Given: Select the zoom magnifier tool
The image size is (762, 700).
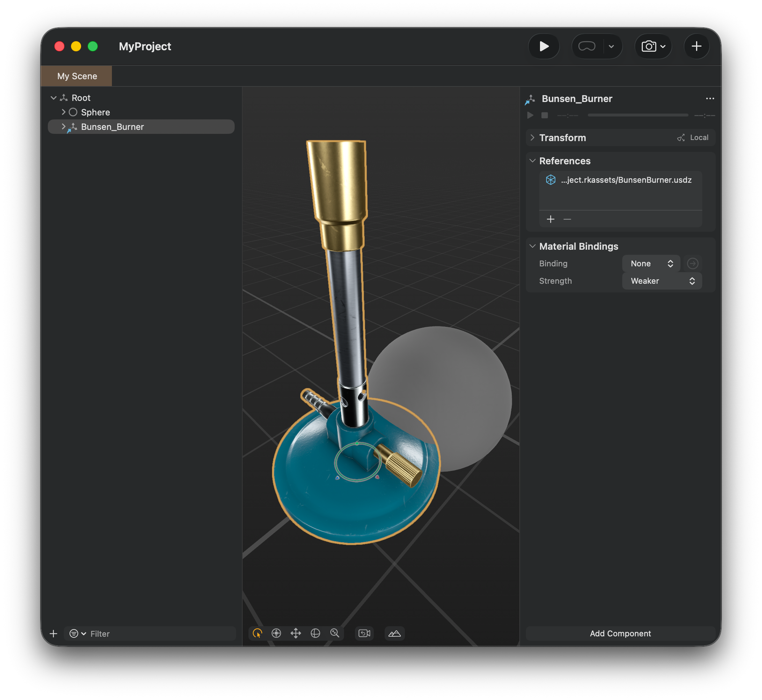Looking at the screenshot, I should pyautogui.click(x=335, y=633).
